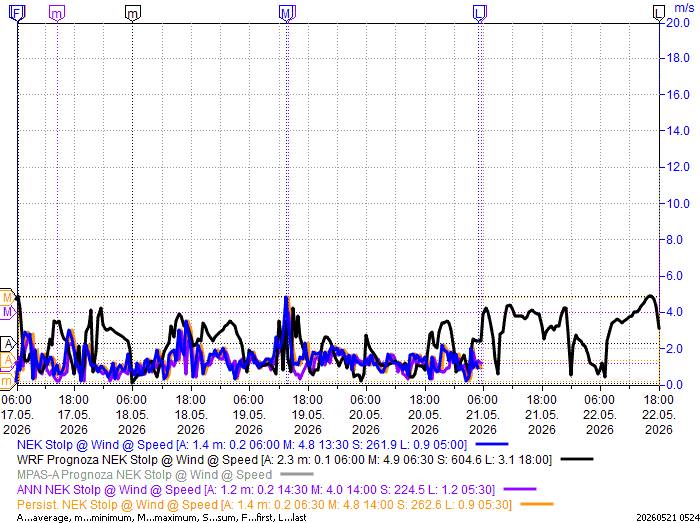Screen dimensions: 700x523
Task: Click the 18.0 y-axis value
Action: coord(678,58)
